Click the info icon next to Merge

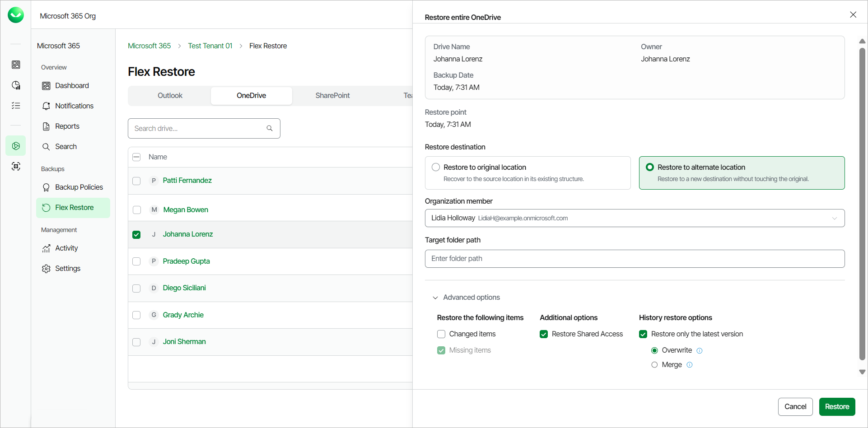click(690, 365)
